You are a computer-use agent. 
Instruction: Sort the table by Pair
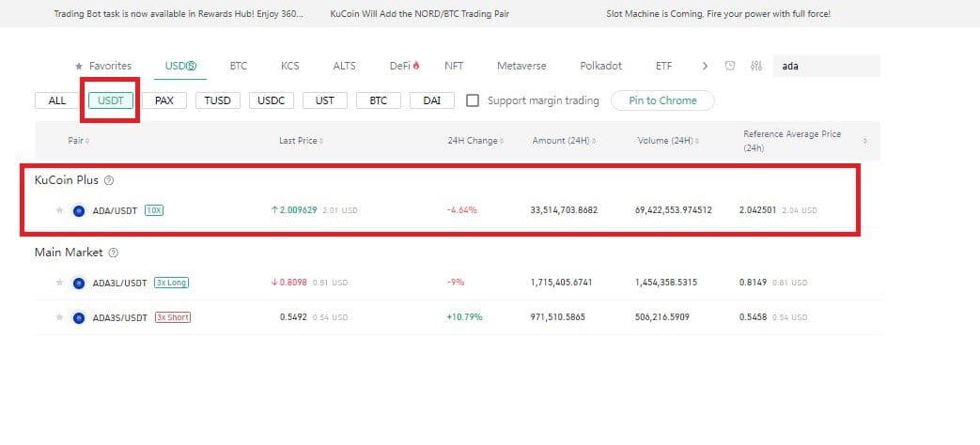(79, 141)
